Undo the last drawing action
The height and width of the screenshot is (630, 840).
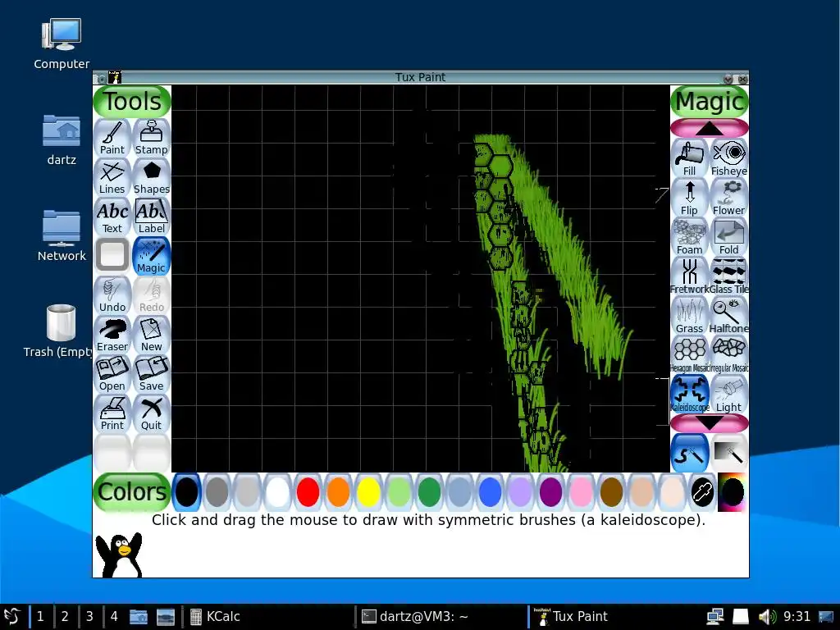[x=112, y=295]
